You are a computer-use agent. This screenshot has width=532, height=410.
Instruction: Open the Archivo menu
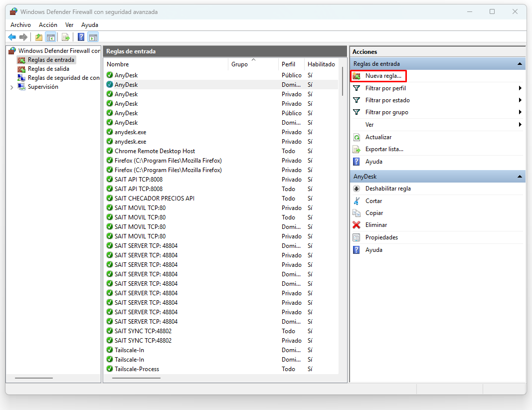21,25
